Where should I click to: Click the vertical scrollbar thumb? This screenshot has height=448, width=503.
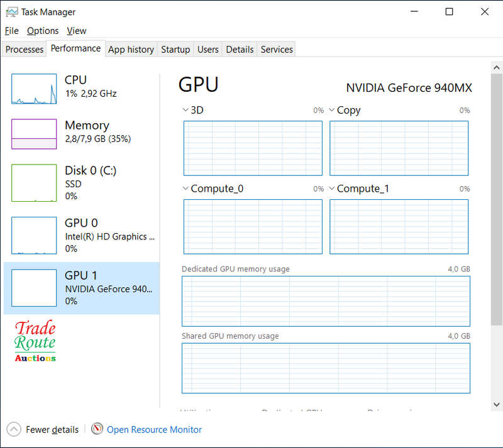pos(497,199)
